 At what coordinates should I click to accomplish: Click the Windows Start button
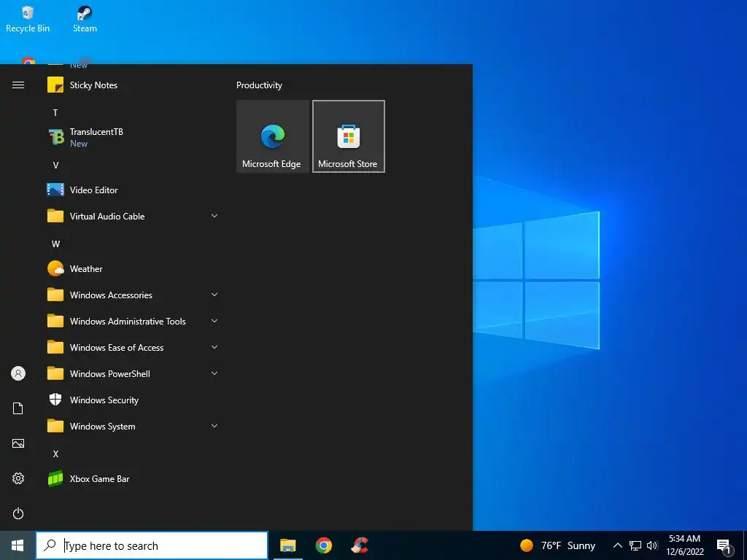pos(18,545)
